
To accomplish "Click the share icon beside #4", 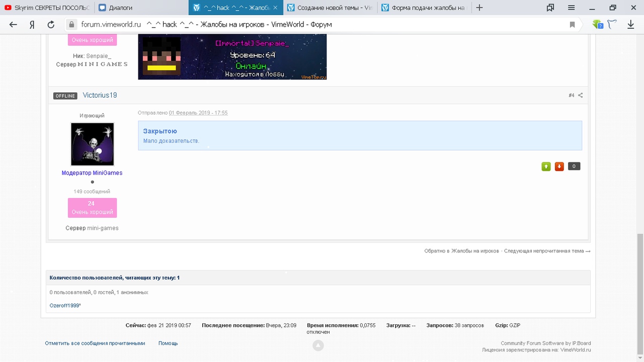I will [580, 96].
